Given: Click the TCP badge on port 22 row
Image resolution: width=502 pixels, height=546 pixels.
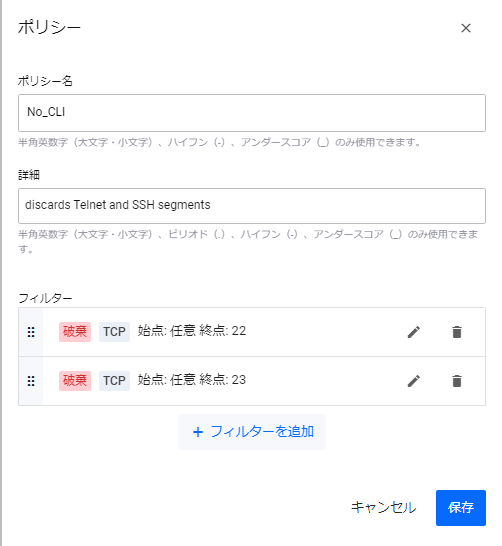Looking at the screenshot, I should point(114,332).
